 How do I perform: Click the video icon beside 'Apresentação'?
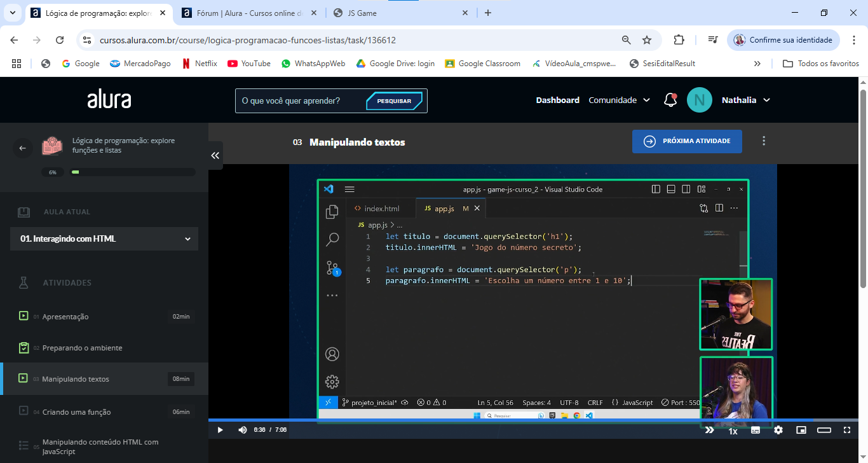[x=24, y=316]
